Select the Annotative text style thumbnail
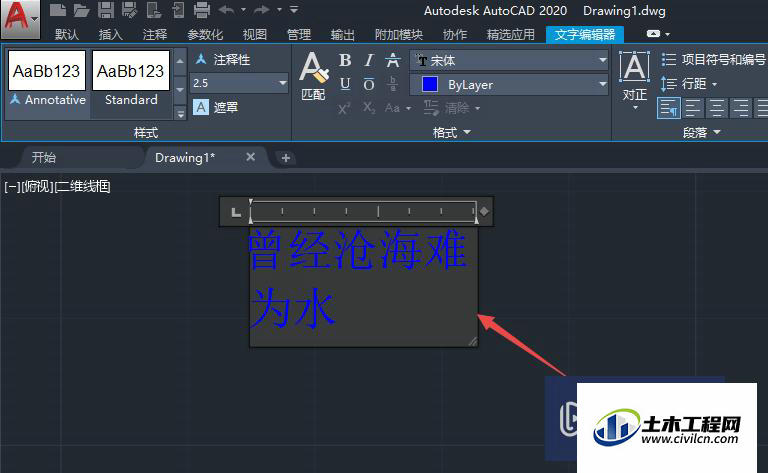Screen dimensions: 768x473 pos(47,79)
